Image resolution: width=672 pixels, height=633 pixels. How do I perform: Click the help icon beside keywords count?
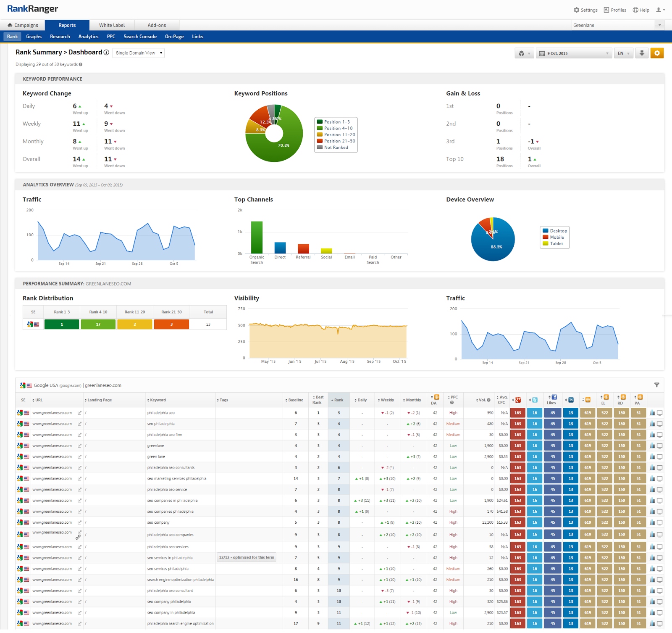pyautogui.click(x=81, y=65)
